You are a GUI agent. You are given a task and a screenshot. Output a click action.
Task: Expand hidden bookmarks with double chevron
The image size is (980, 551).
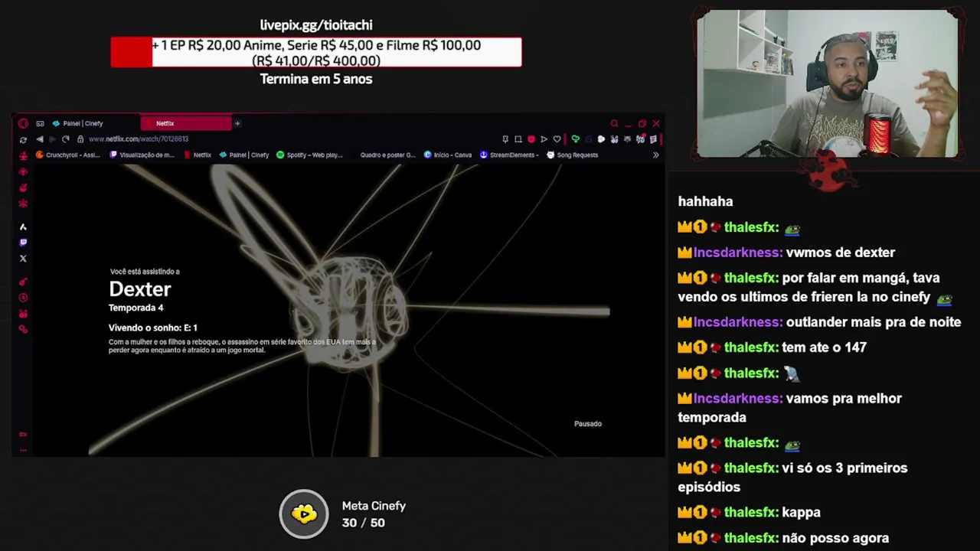655,155
